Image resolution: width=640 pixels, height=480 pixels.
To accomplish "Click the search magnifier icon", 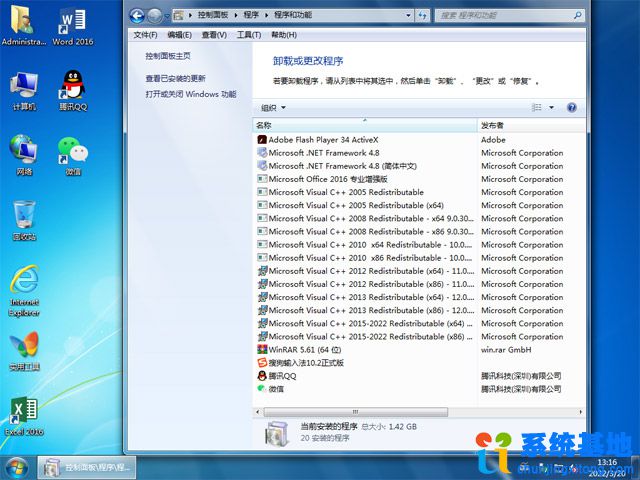I will (x=578, y=16).
